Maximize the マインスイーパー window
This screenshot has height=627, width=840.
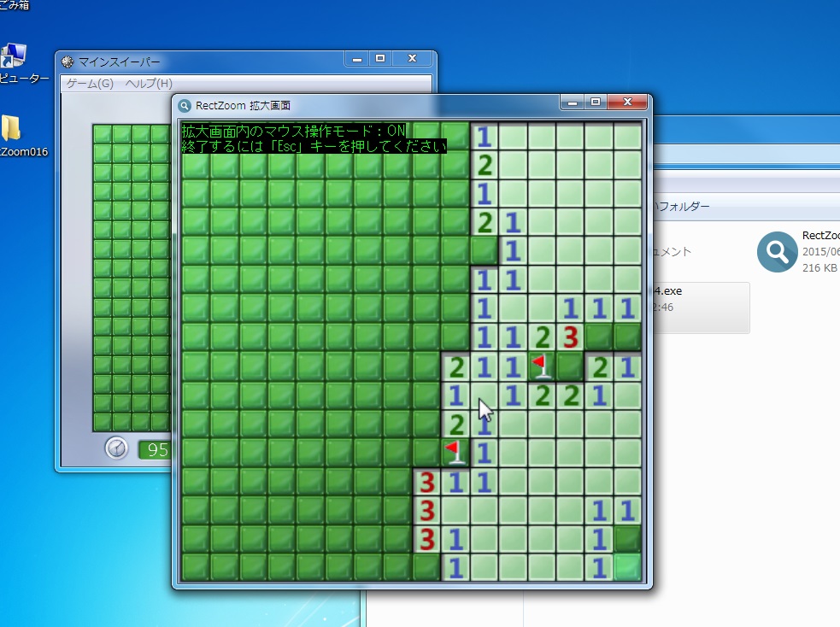(380, 59)
